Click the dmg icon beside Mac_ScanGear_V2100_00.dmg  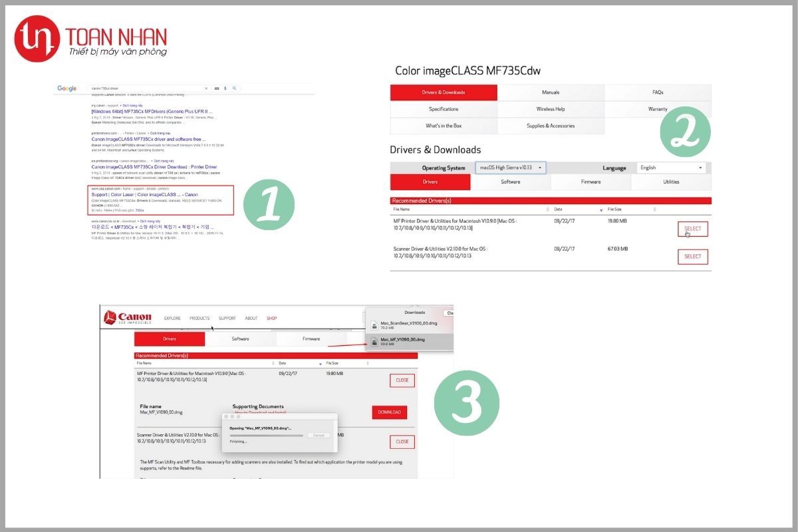374,325
